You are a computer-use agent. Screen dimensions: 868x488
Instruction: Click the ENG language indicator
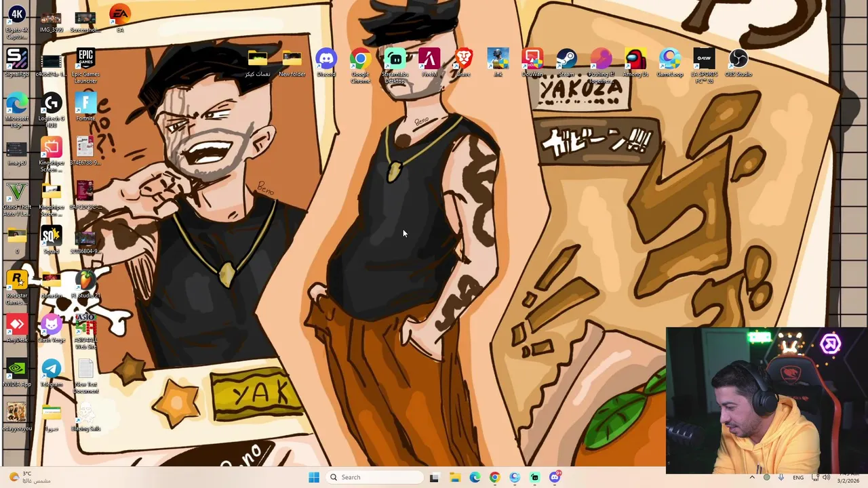click(x=798, y=477)
